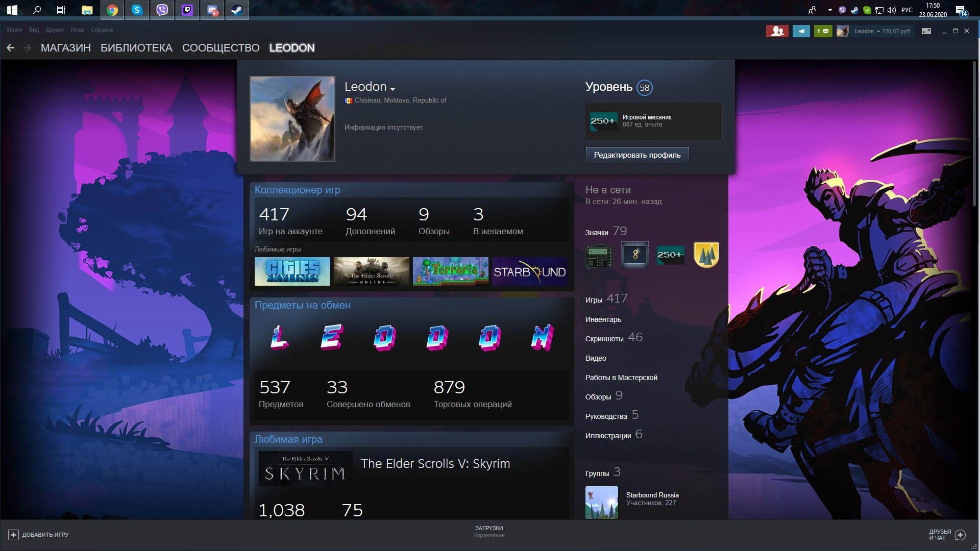Click the plus icon for friends chat
Screen dimensions: 980x551
pos(960,535)
